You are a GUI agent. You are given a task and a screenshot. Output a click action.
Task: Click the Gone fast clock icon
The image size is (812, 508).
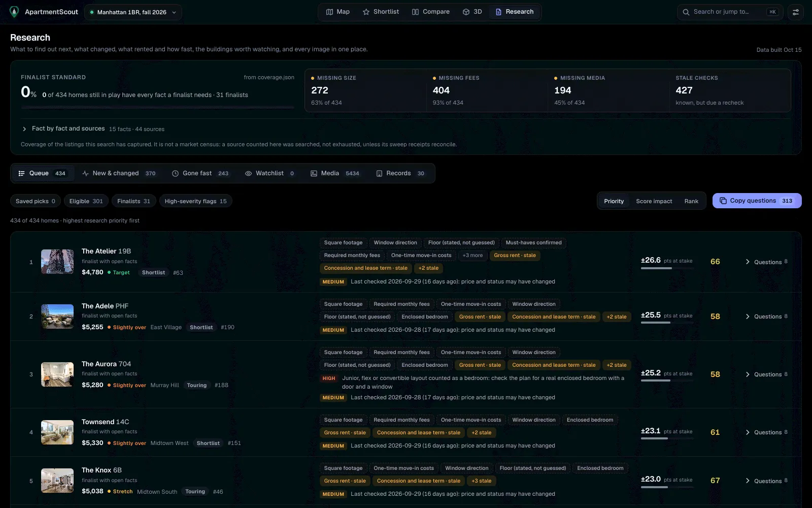pyautogui.click(x=175, y=173)
